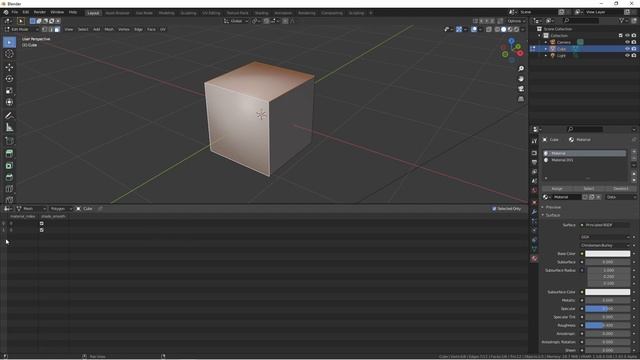Open the GGX distribution dropdown
Viewport: 640px width, 360px height.
(x=605, y=237)
